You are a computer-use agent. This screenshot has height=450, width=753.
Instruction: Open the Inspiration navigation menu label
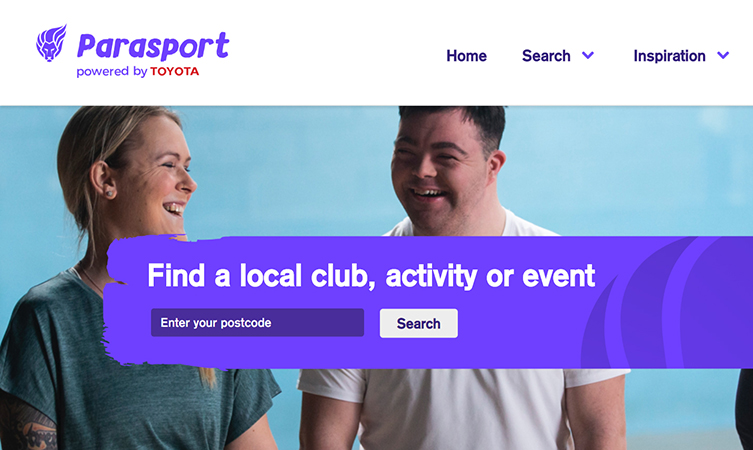[669, 56]
